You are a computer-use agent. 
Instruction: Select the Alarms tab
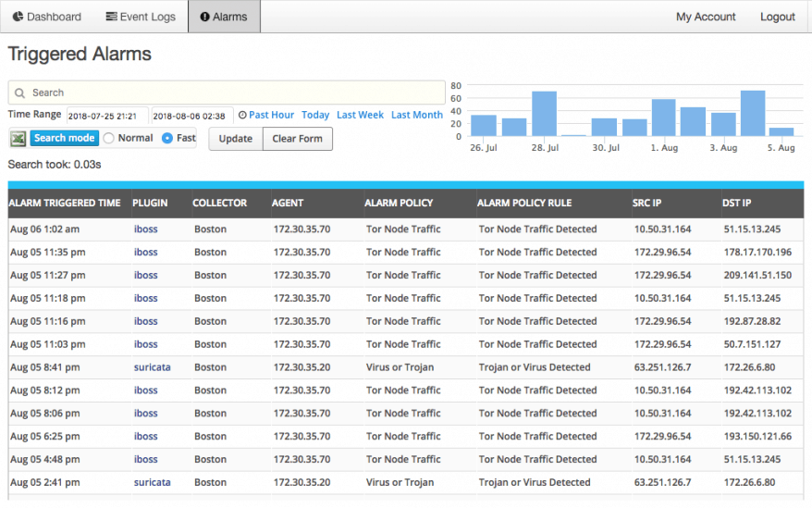click(224, 17)
